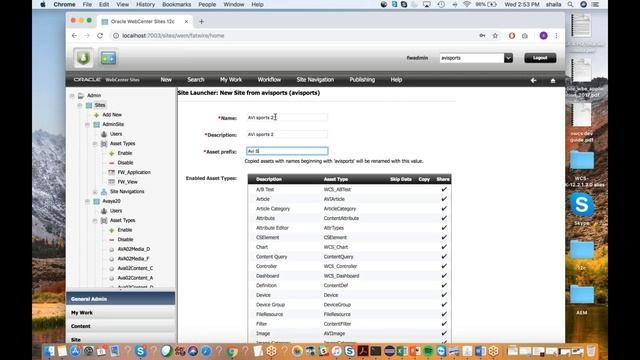The image size is (640, 360).
Task: Collapse Asset Types under Avaya20
Action: click(95, 220)
